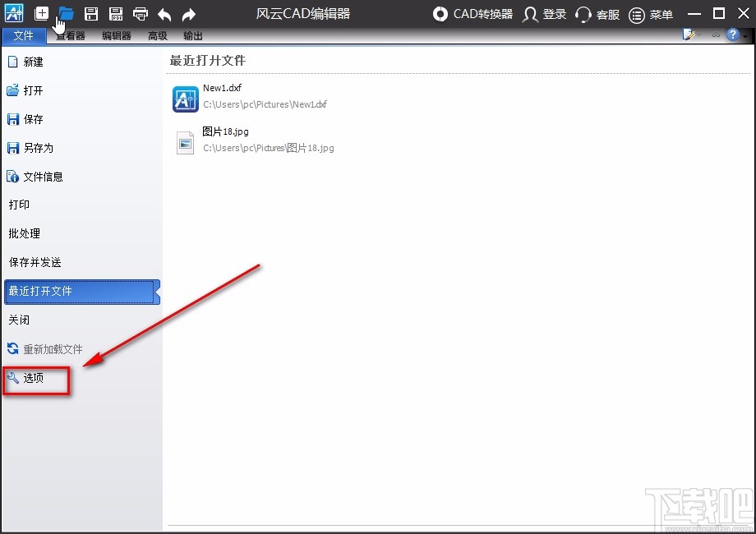The width and height of the screenshot is (756, 534).
Task: Collapse the ribbon with the chevron icon
Action: (x=715, y=35)
